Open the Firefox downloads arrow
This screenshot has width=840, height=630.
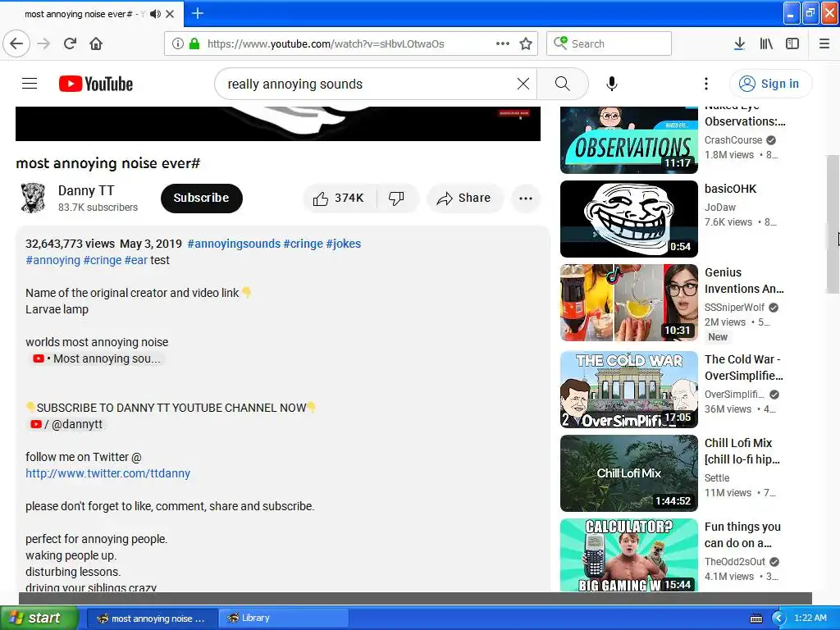(x=739, y=43)
